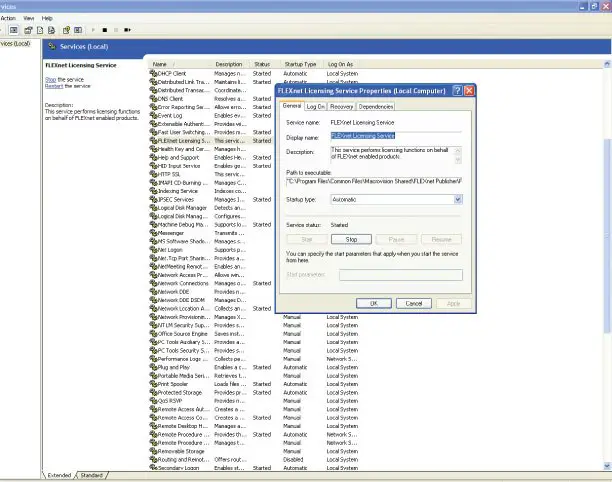Click the gear icon beside DNS Client
The image size is (612, 482).
(153, 99)
